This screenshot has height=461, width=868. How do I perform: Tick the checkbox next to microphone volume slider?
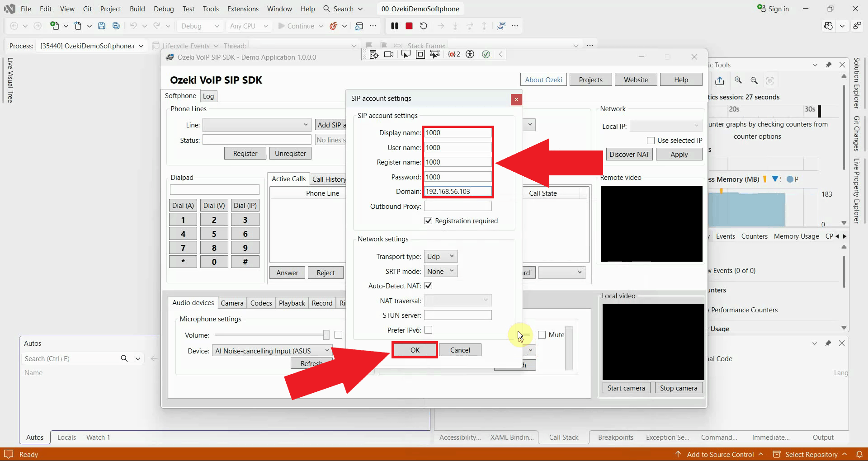point(339,335)
